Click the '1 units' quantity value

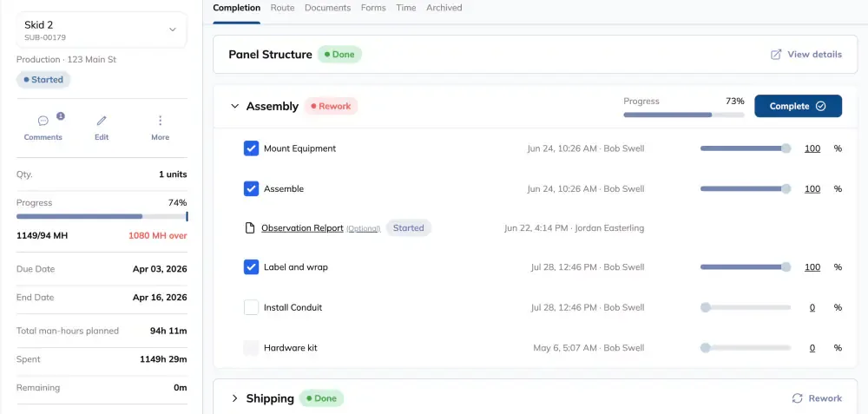point(173,174)
